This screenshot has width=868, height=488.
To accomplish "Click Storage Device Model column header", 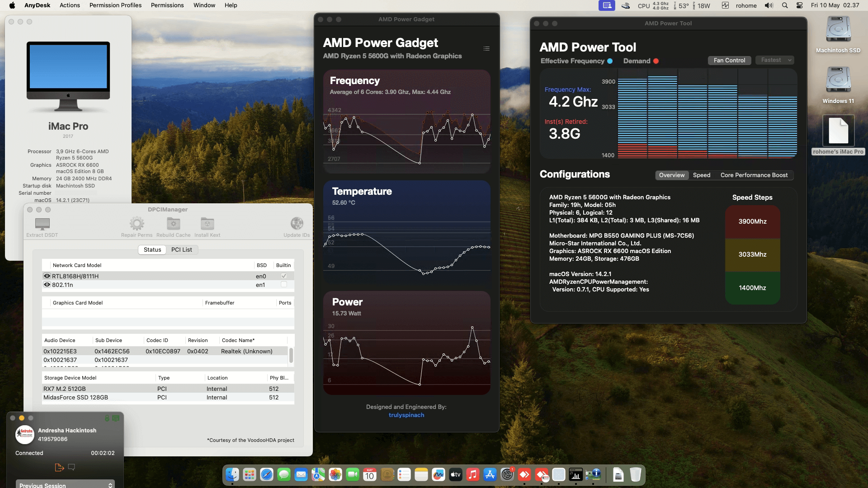I will [x=99, y=378].
